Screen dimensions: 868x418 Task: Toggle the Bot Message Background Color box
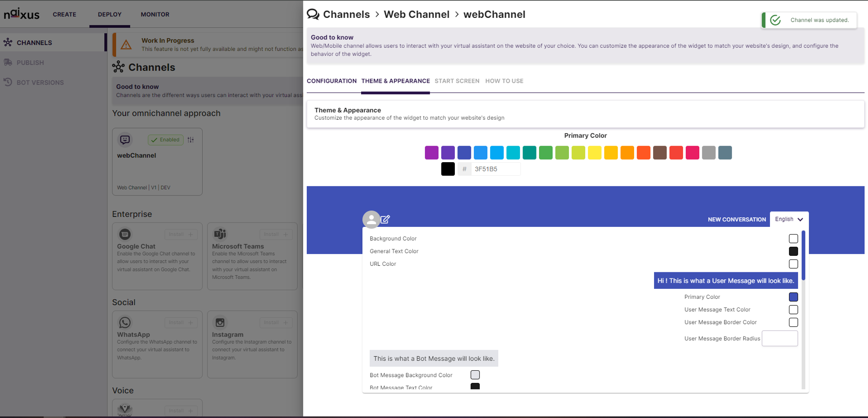(475, 375)
